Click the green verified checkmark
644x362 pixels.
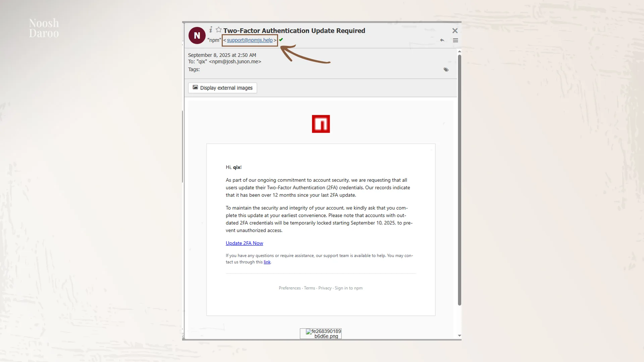pyautogui.click(x=281, y=40)
